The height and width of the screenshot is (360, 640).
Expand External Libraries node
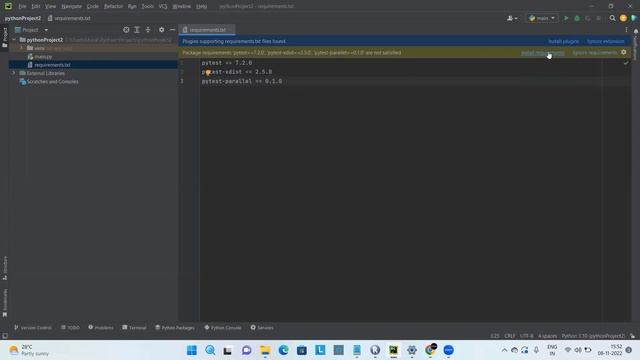point(14,73)
